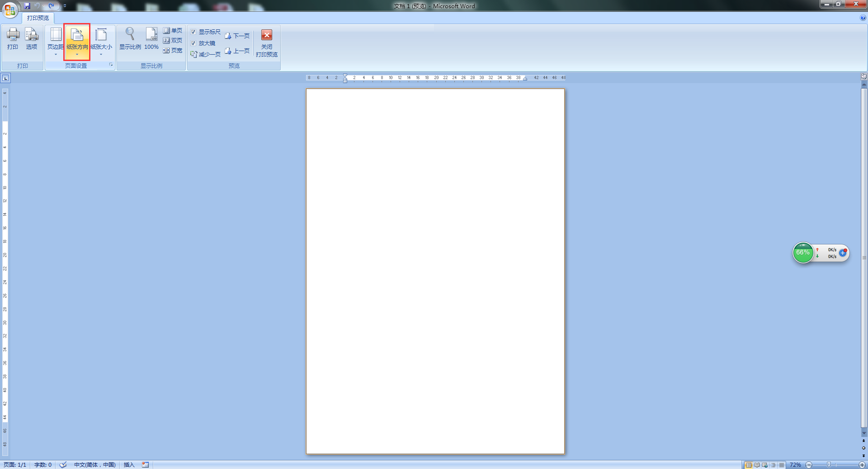Click the proofing check icon in status bar
This screenshot has width=868, height=469.
[x=63, y=465]
